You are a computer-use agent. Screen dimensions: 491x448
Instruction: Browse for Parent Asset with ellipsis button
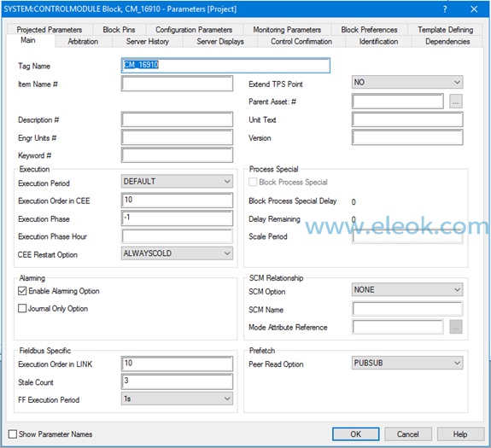coord(456,102)
